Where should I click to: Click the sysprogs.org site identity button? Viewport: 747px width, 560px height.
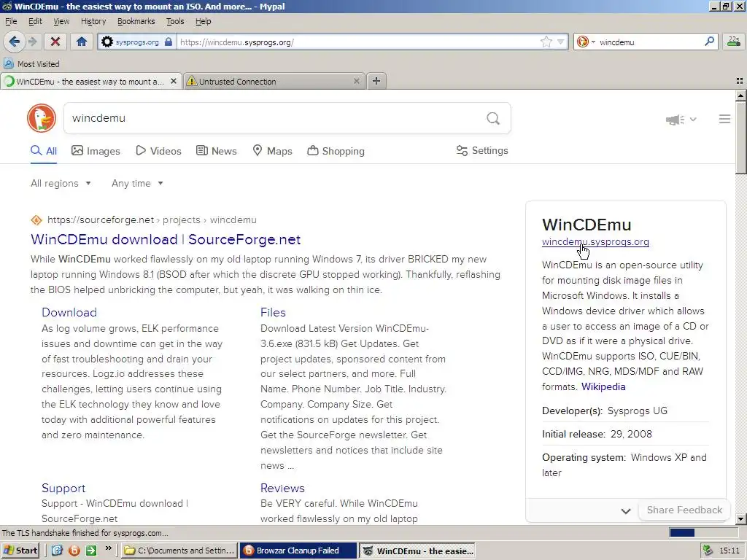[136, 42]
